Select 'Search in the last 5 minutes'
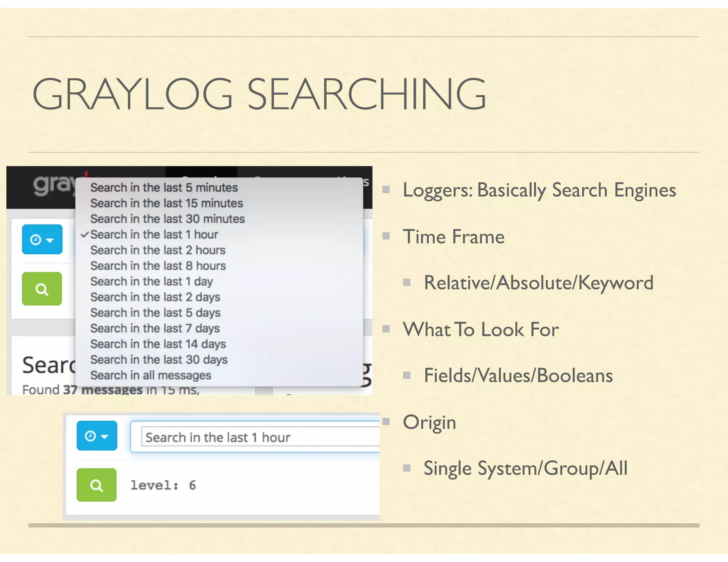Image resolution: width=728 pixels, height=562 pixels. coord(219,188)
